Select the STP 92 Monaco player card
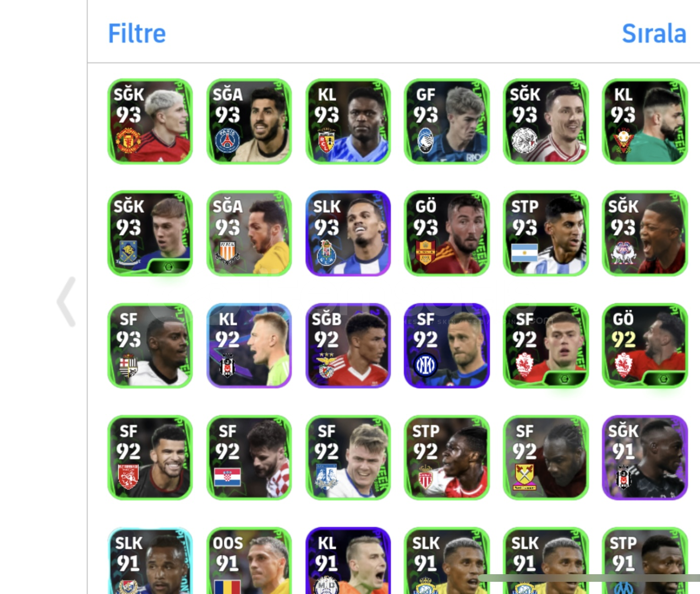This screenshot has width=700, height=594. point(447,458)
